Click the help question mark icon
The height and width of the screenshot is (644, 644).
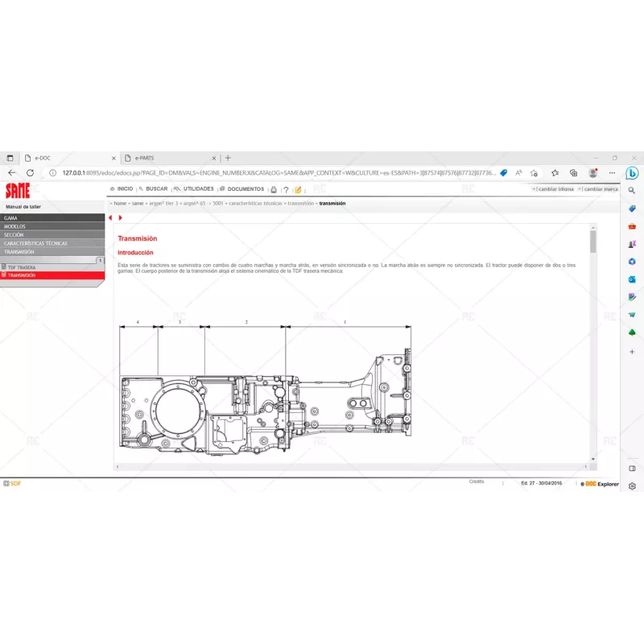point(285,189)
